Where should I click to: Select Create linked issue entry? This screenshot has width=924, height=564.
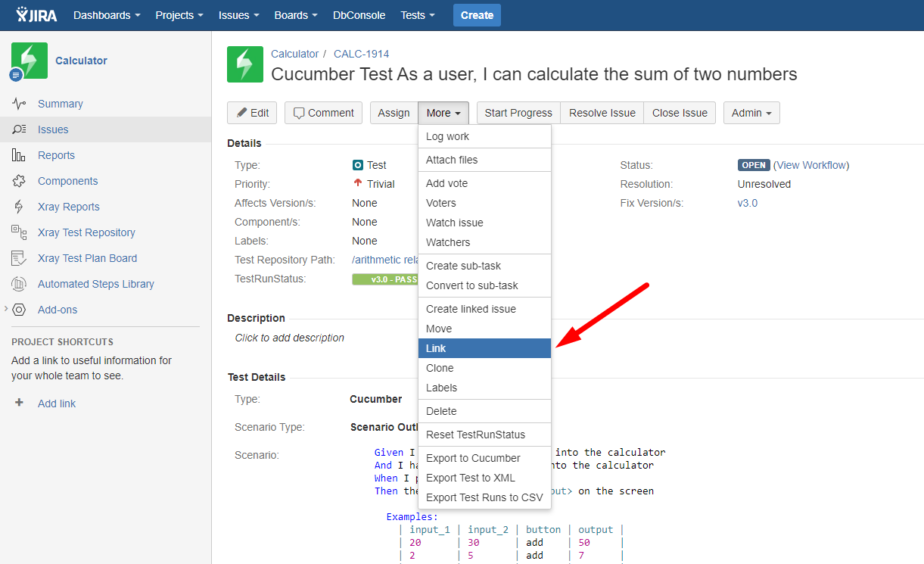point(485,309)
